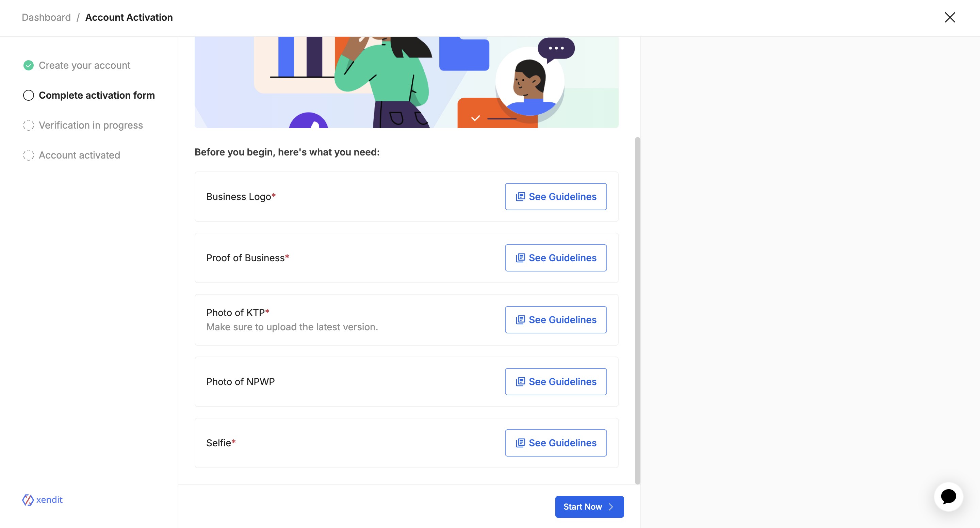Click the onboarding illustration banner
The height and width of the screenshot is (528, 980).
pos(406,82)
